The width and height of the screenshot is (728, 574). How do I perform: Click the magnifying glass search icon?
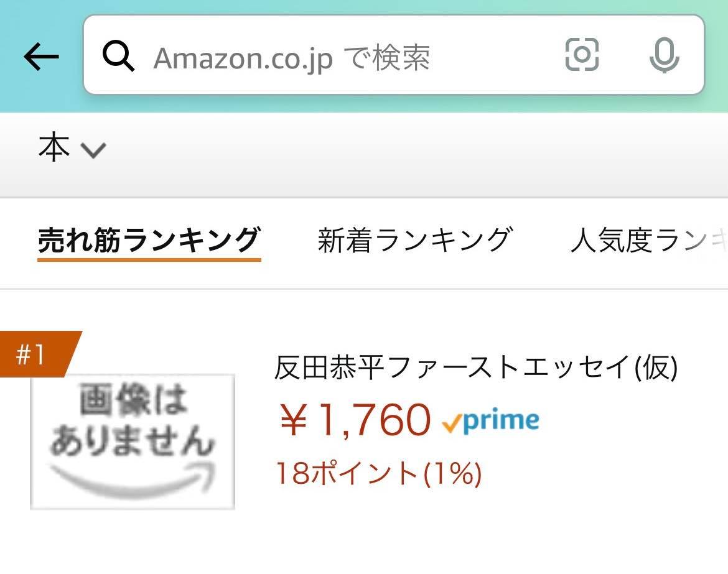pyautogui.click(x=118, y=56)
